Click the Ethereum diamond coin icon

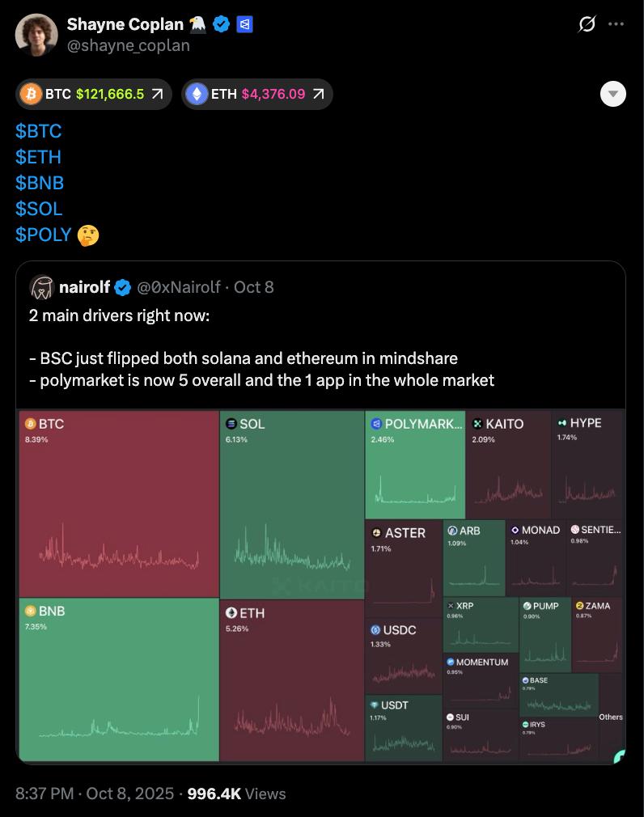(x=197, y=95)
